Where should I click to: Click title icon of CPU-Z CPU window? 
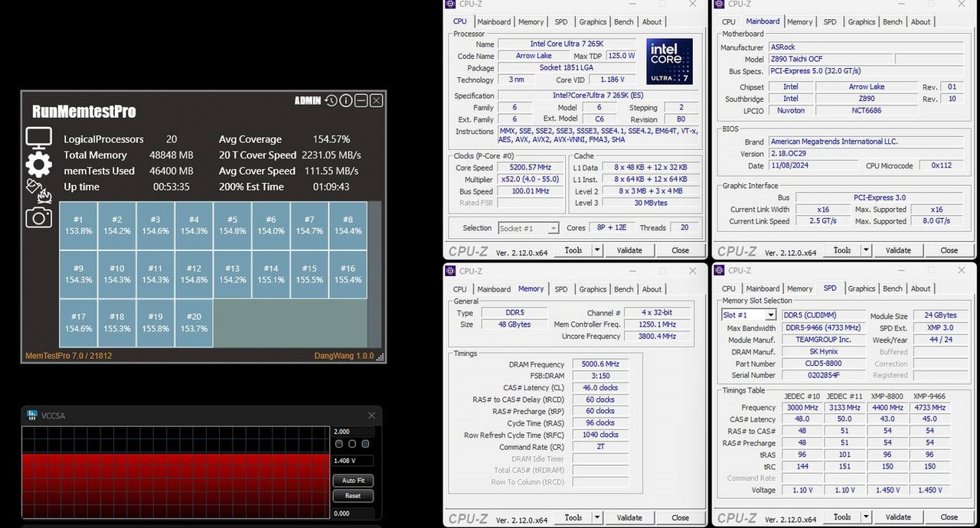coord(452,4)
